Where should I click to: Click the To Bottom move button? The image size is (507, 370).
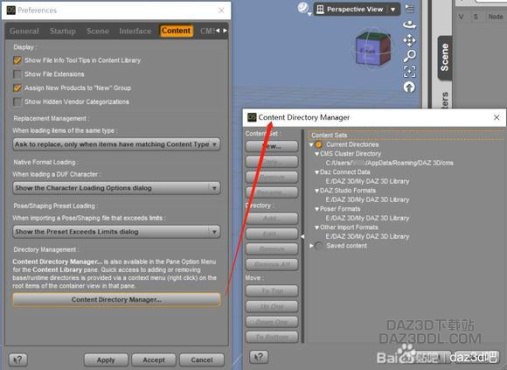click(x=272, y=337)
